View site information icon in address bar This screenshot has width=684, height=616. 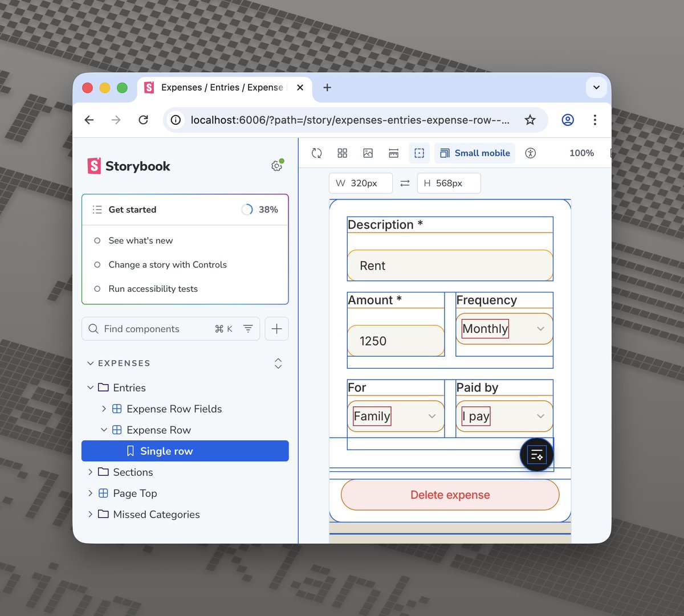pos(176,120)
